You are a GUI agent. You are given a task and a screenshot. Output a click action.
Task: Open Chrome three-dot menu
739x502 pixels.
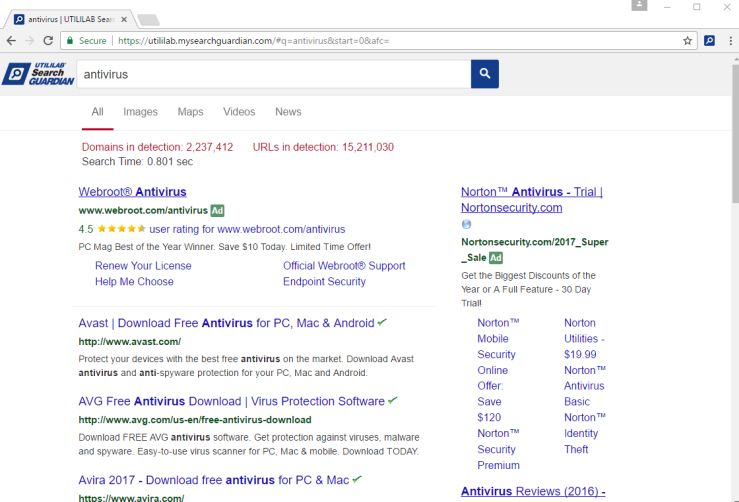coord(731,41)
